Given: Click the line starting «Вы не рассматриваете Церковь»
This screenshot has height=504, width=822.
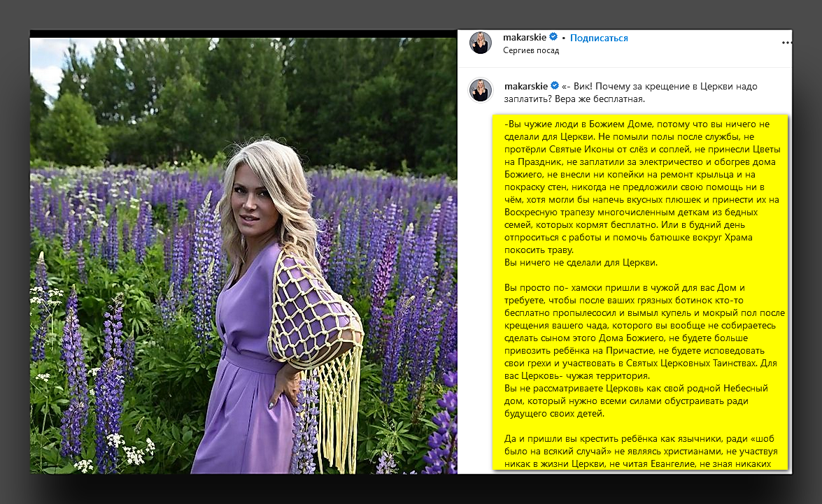Looking at the screenshot, I should [636, 388].
